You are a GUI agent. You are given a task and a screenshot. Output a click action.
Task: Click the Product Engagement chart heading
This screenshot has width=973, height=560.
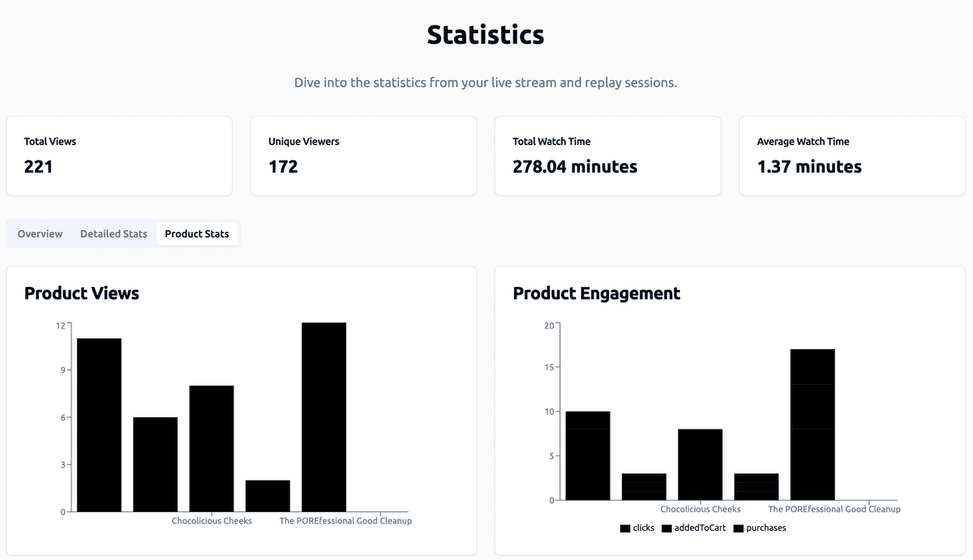tap(596, 293)
